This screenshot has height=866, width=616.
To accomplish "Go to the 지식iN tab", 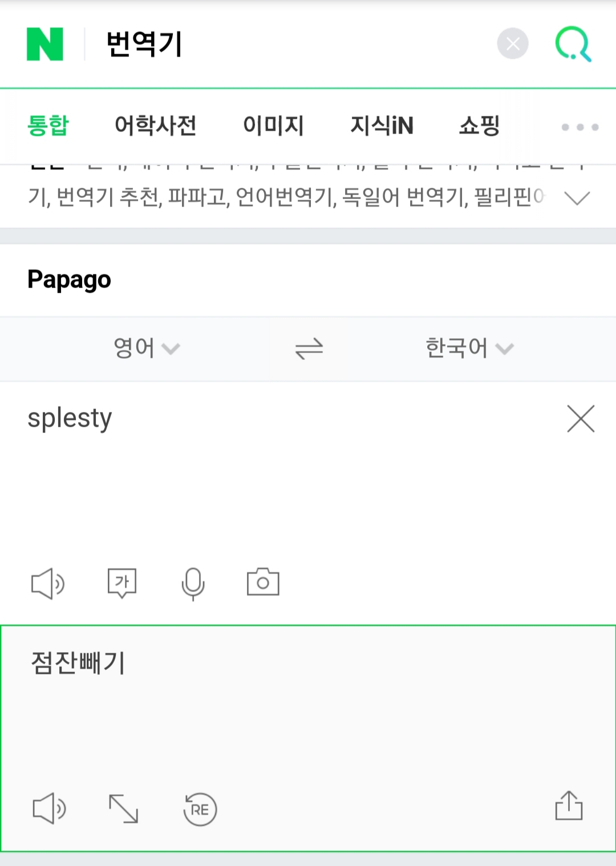I will click(x=382, y=126).
